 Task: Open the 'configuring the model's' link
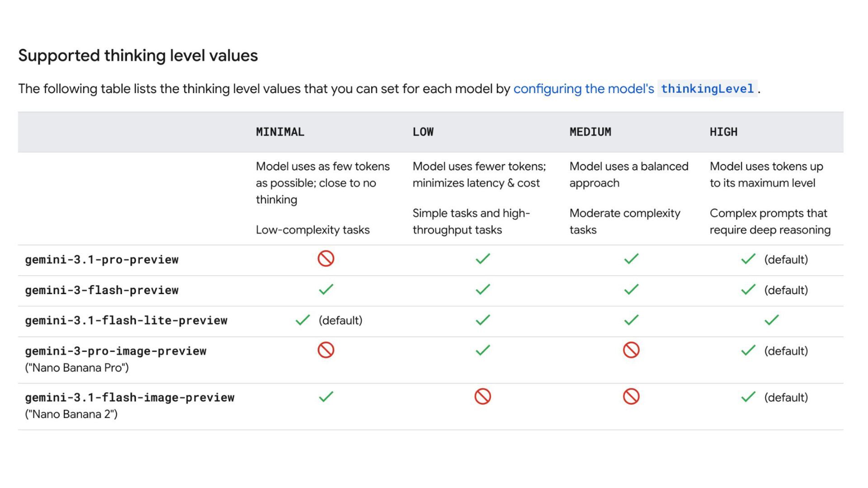coord(583,89)
